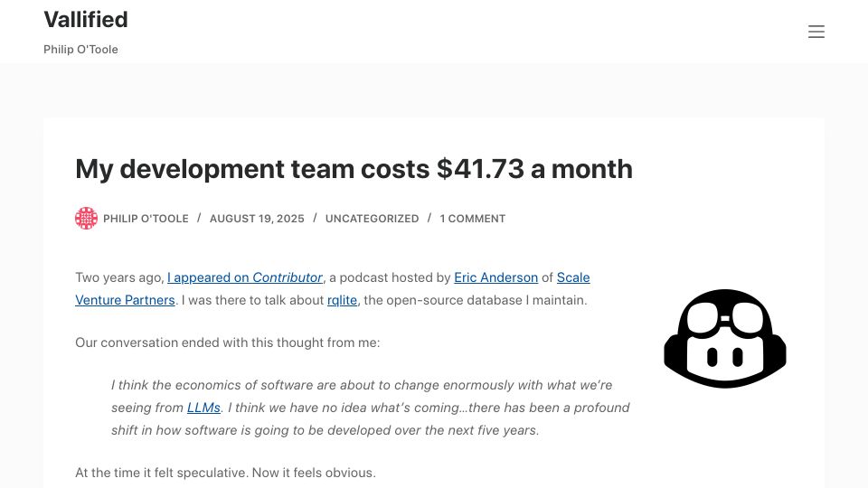Open the Uncategorized category link
868x488 pixels.
point(372,219)
